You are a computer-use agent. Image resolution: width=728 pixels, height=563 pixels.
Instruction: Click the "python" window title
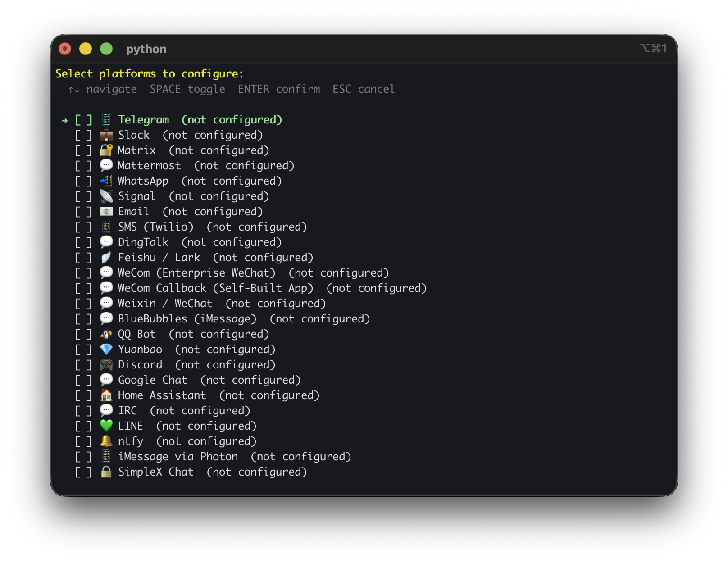[146, 49]
